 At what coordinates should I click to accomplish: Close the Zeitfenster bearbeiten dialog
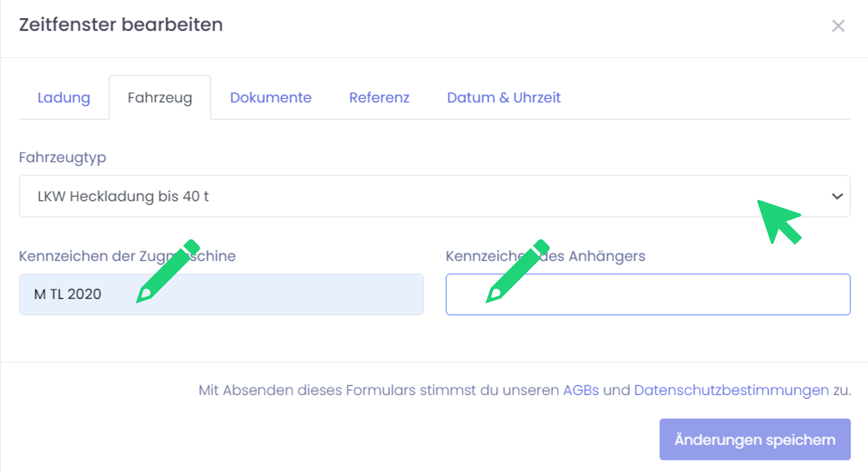click(838, 26)
